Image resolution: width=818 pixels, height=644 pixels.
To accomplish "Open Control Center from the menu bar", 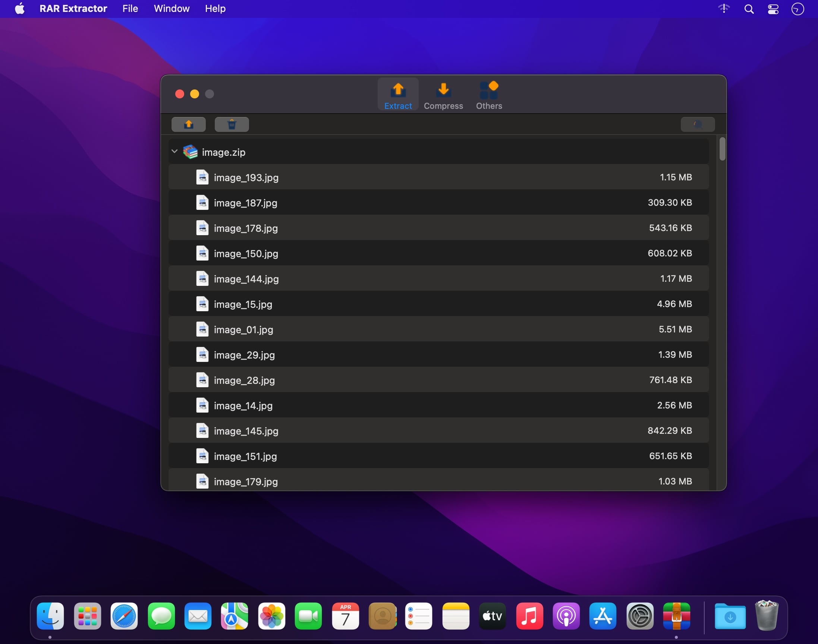I will (773, 9).
